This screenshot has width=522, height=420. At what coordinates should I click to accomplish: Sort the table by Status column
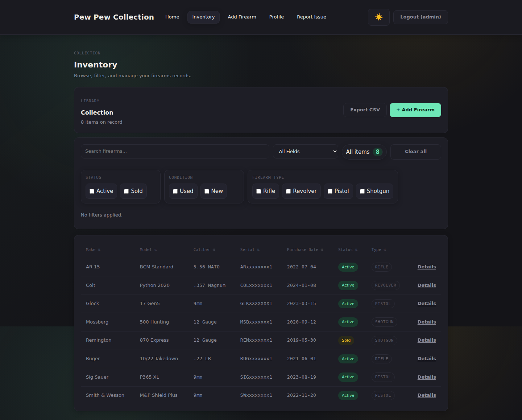347,250
